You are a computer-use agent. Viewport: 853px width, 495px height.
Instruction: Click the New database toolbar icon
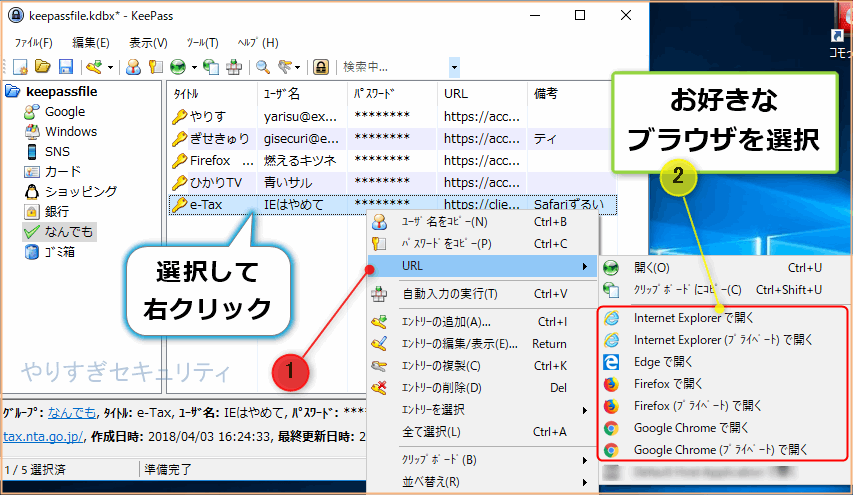[20, 67]
